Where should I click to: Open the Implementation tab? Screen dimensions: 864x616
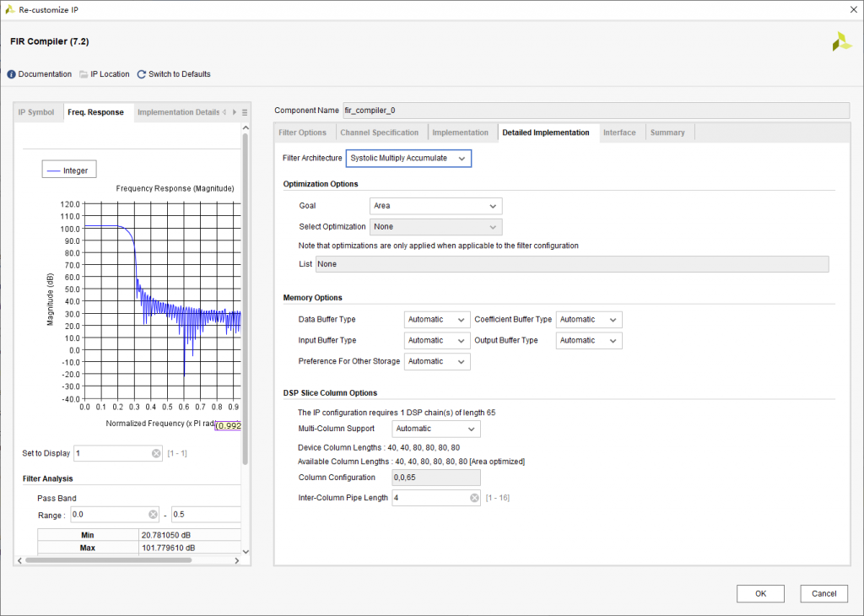[x=460, y=132]
